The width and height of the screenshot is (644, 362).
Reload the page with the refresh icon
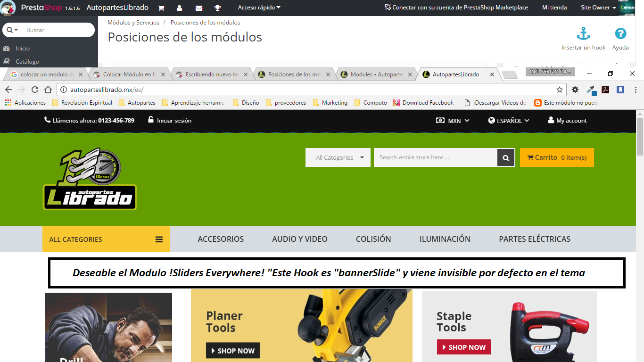(34, 90)
